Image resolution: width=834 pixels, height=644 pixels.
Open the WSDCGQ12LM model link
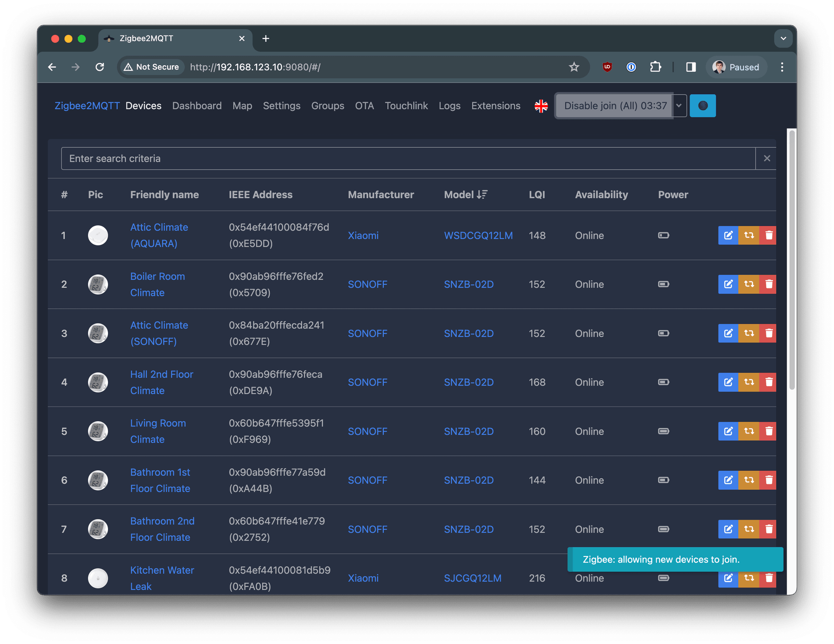[x=478, y=235]
